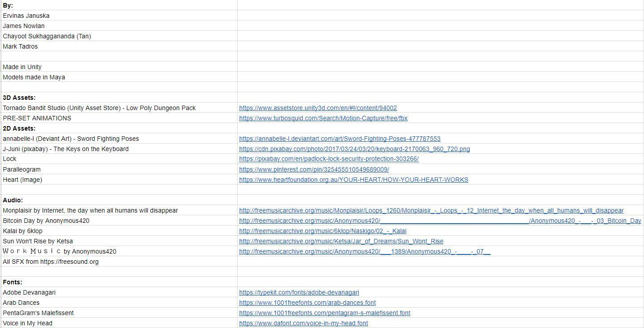
Task: Open the 6klop Kalai link
Action: click(x=323, y=231)
